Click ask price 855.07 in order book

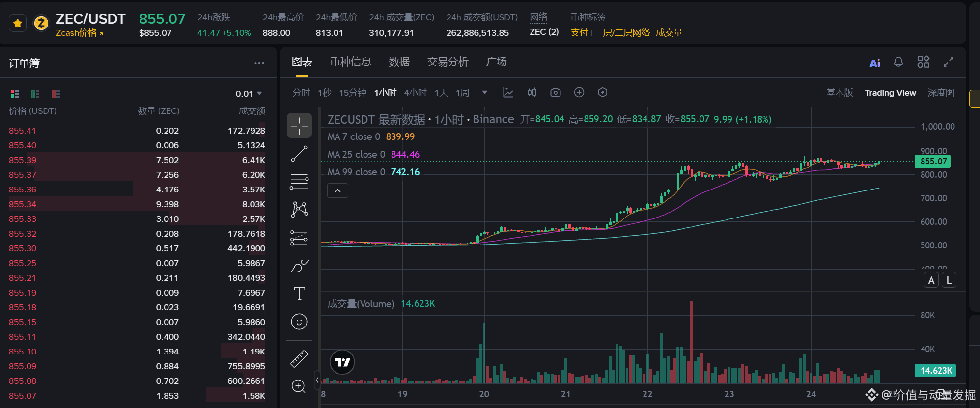pos(23,396)
